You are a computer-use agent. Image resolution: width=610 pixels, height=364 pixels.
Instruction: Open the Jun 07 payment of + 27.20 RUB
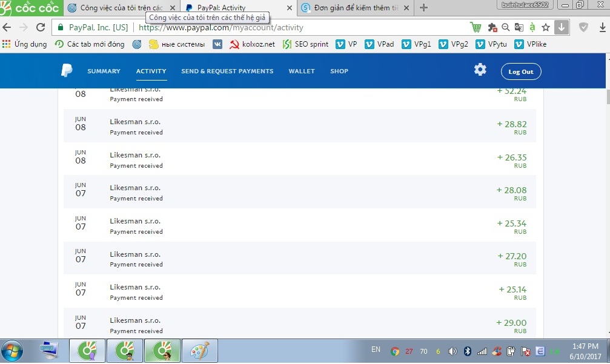tap(300, 258)
